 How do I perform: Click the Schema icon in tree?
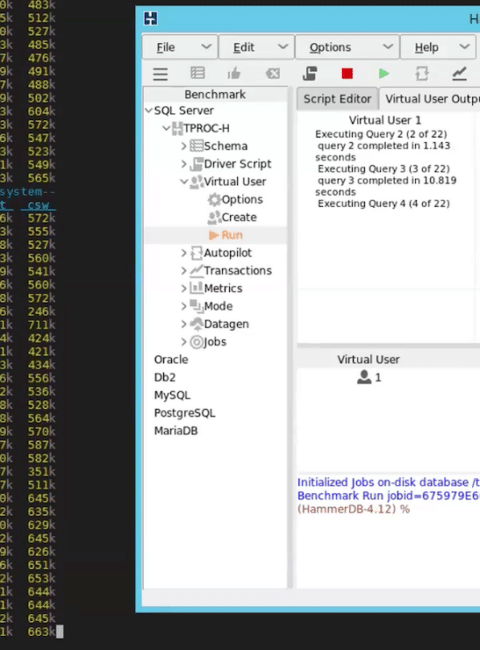point(196,146)
